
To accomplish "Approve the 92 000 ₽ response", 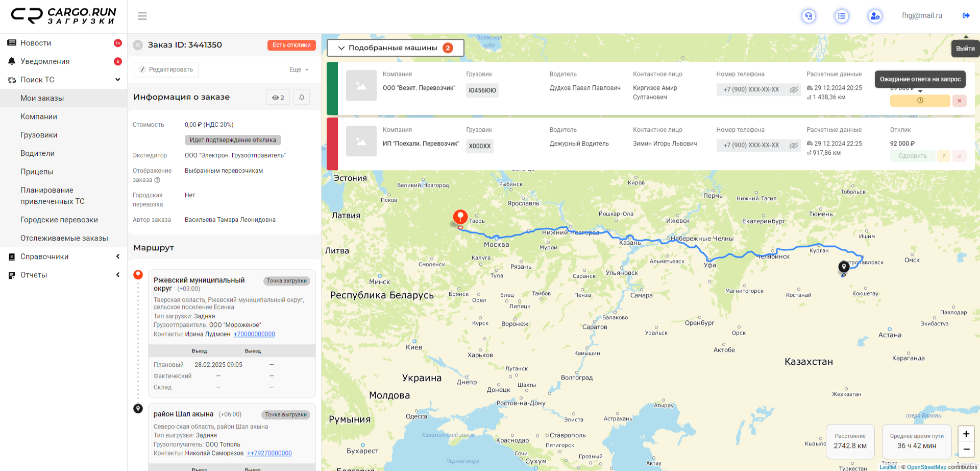I will click(x=913, y=156).
